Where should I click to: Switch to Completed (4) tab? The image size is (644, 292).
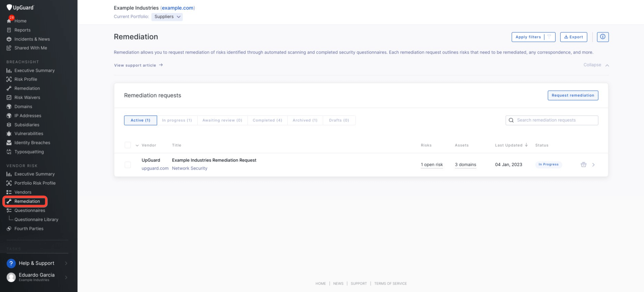(x=268, y=120)
